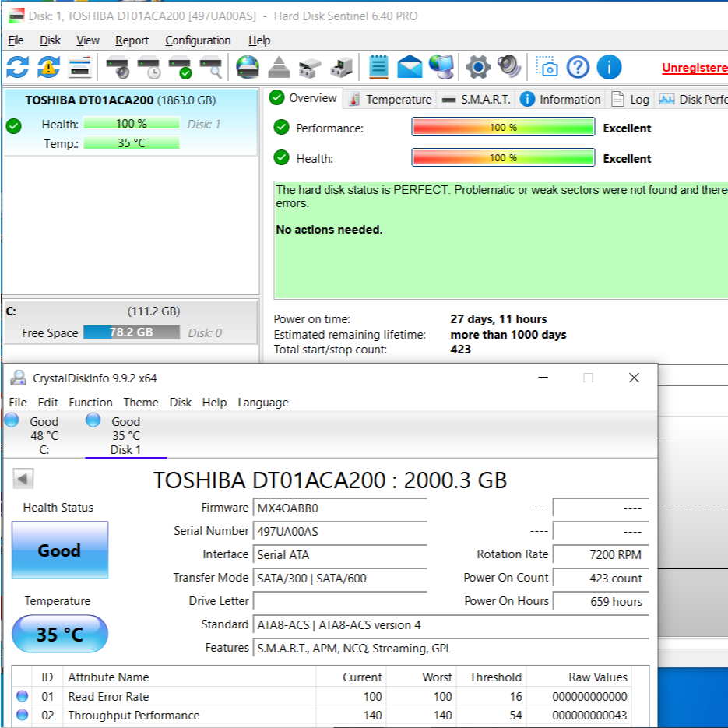Click the globe with monitor toolbar icon

(x=441, y=67)
